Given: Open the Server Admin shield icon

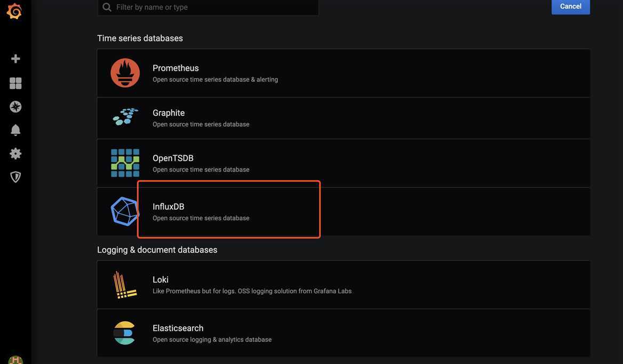Looking at the screenshot, I should point(15,177).
